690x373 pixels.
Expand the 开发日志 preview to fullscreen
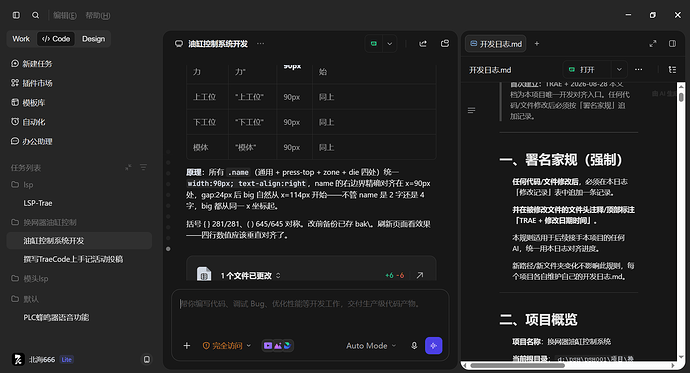point(653,44)
